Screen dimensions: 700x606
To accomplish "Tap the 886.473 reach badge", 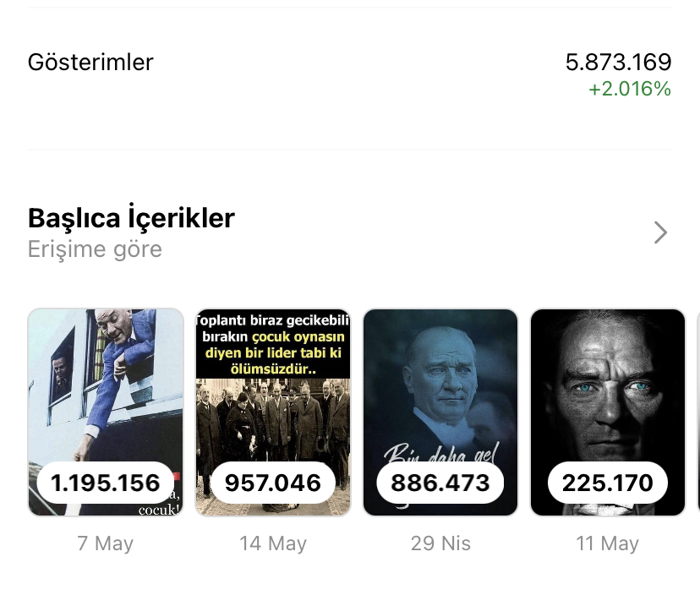I will tap(440, 483).
